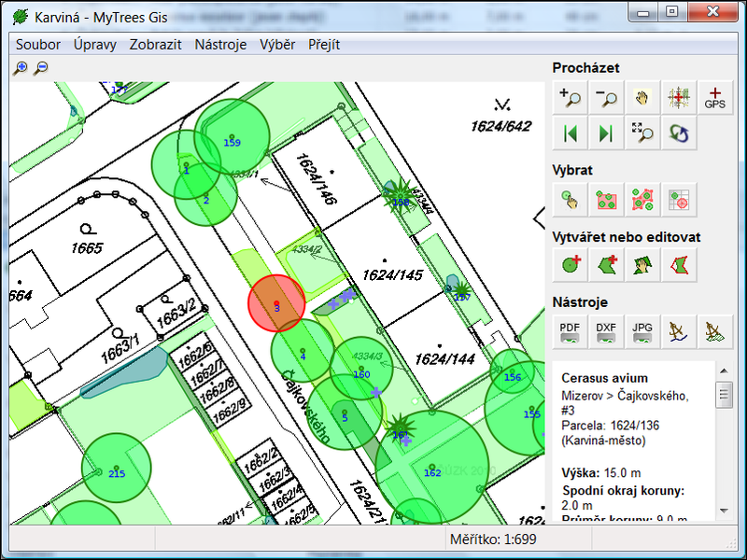The image size is (747, 560).
Task: Click tree 2 on the map
Action: click(205, 194)
